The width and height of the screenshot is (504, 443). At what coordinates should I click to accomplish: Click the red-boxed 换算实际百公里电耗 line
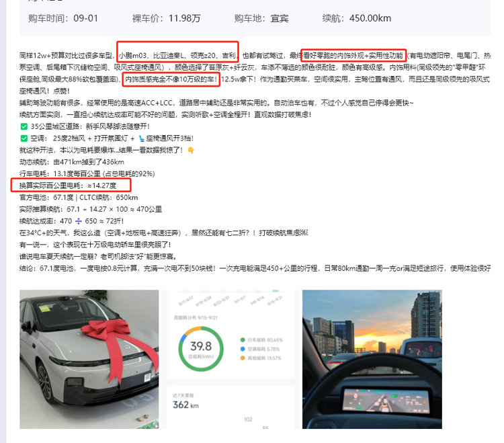point(71,185)
